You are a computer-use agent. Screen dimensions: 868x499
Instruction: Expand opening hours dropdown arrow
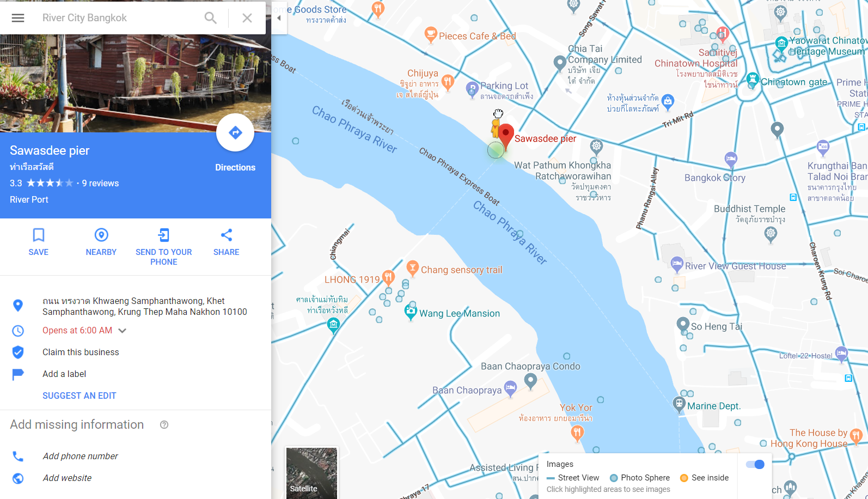coord(123,331)
